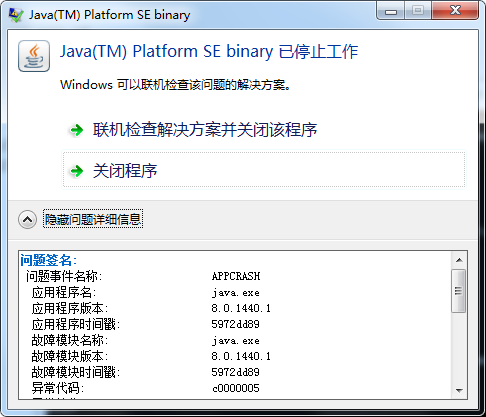The height and width of the screenshot is (417, 486).
Task: Click green arrow beside 联机检查解决方案并关闭该程序
Action: point(77,130)
